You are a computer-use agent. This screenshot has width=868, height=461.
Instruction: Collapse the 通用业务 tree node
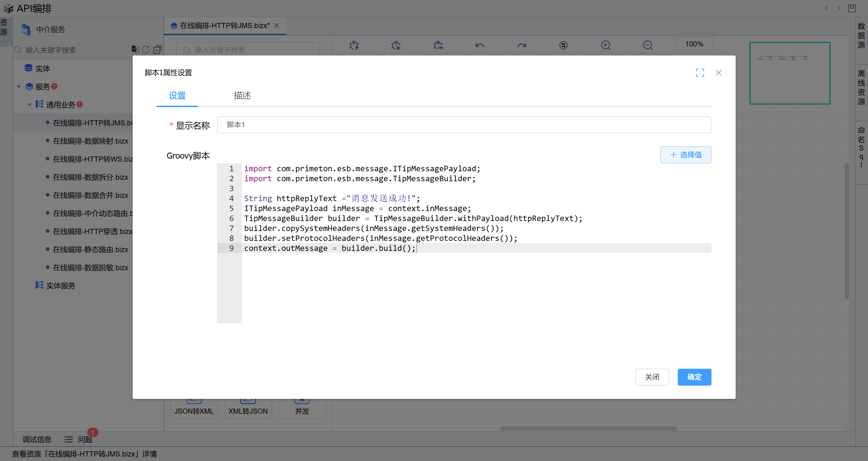pos(30,105)
